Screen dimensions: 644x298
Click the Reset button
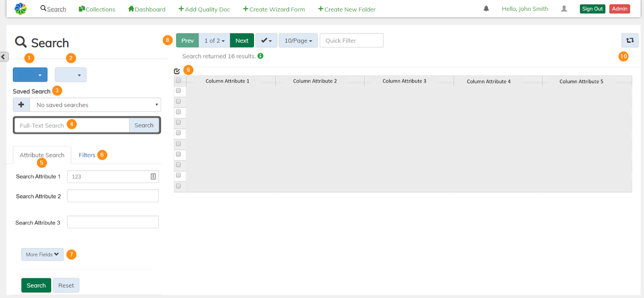[x=66, y=286]
